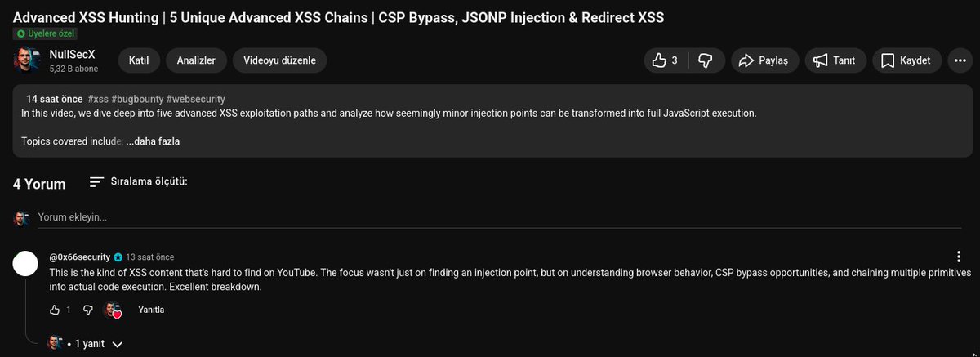980x357 pixels.
Task: Dislike the @0x66security comment
Action: (x=88, y=310)
